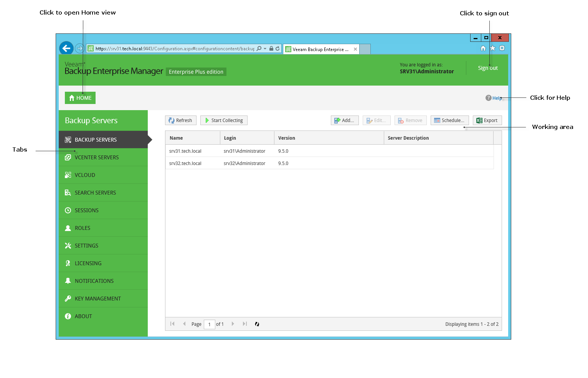The width and height of the screenshot is (588, 378).
Task: Click the srv31\Administrator login cell
Action: pyautogui.click(x=244, y=151)
